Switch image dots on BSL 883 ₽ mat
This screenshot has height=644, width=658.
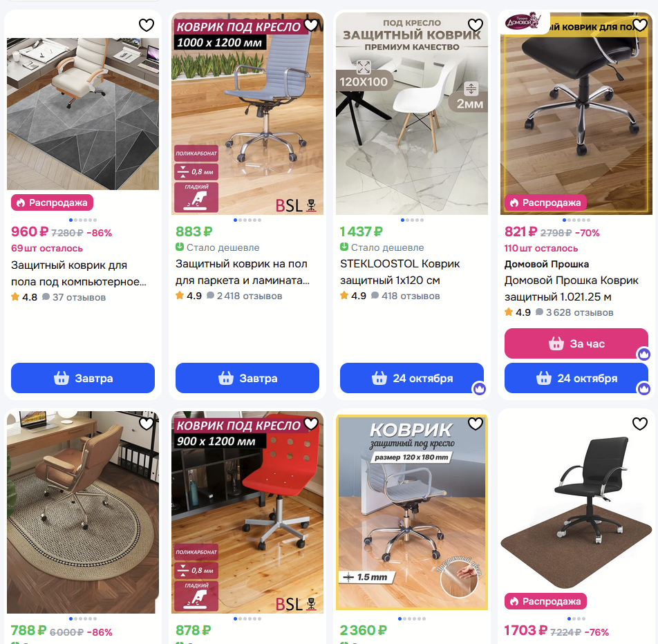(247, 220)
